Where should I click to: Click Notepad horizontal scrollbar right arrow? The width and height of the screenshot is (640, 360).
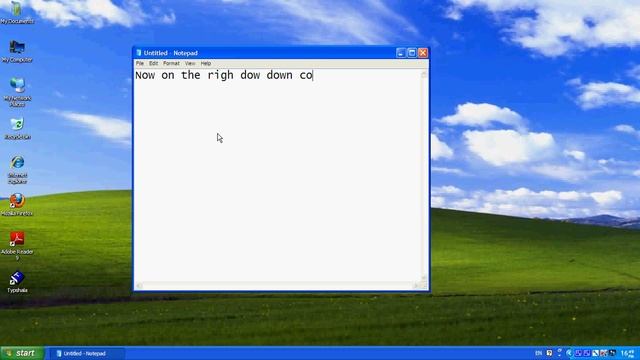click(x=416, y=286)
